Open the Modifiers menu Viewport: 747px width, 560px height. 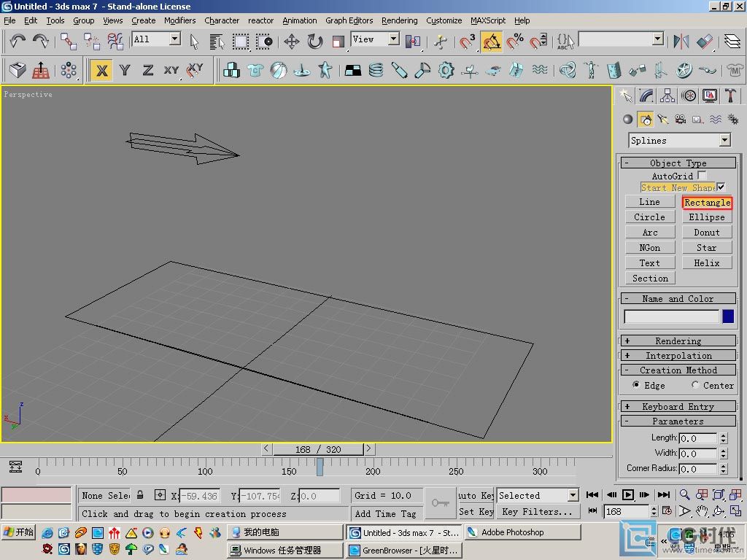tap(179, 20)
